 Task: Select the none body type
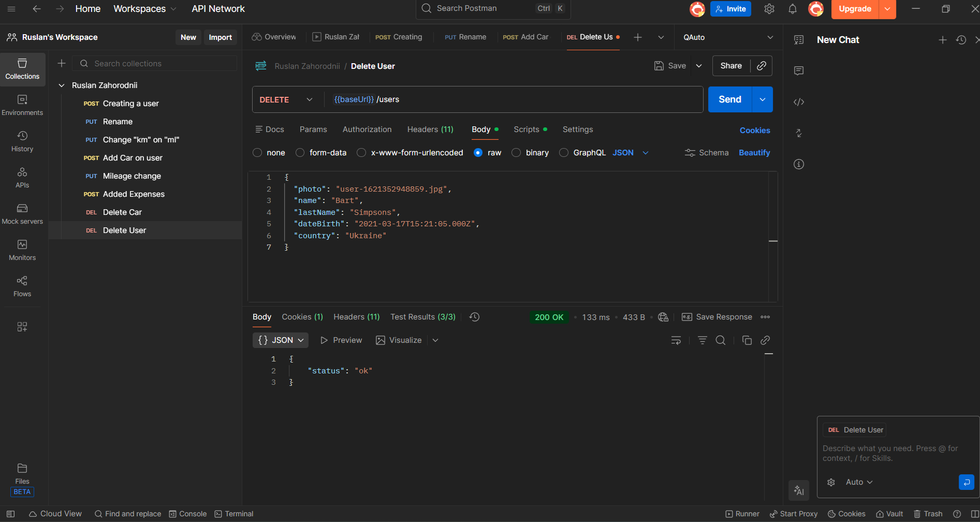[257, 153]
